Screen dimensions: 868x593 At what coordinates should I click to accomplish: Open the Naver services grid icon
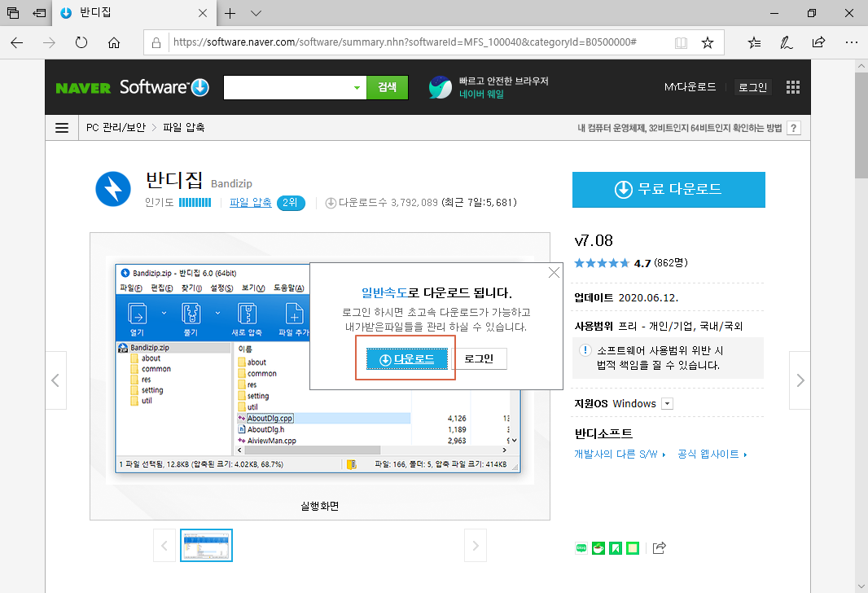793,87
